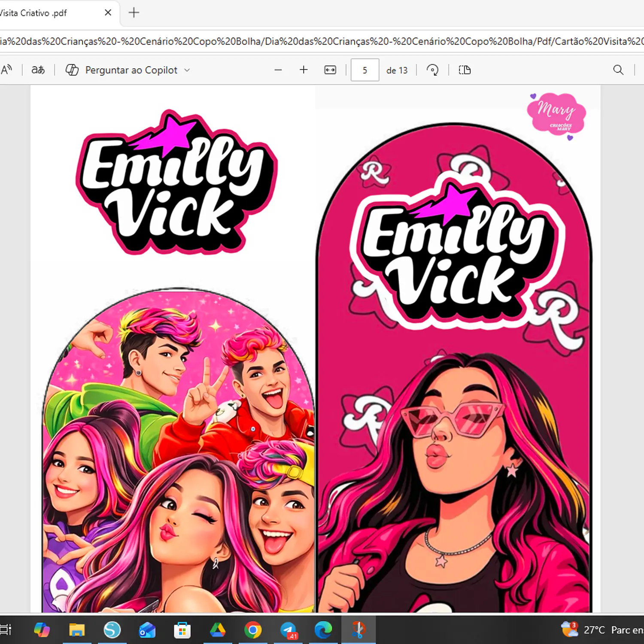Open the Snipping Tool taskbar icon
Image resolution: width=644 pixels, height=644 pixels.
tap(358, 630)
